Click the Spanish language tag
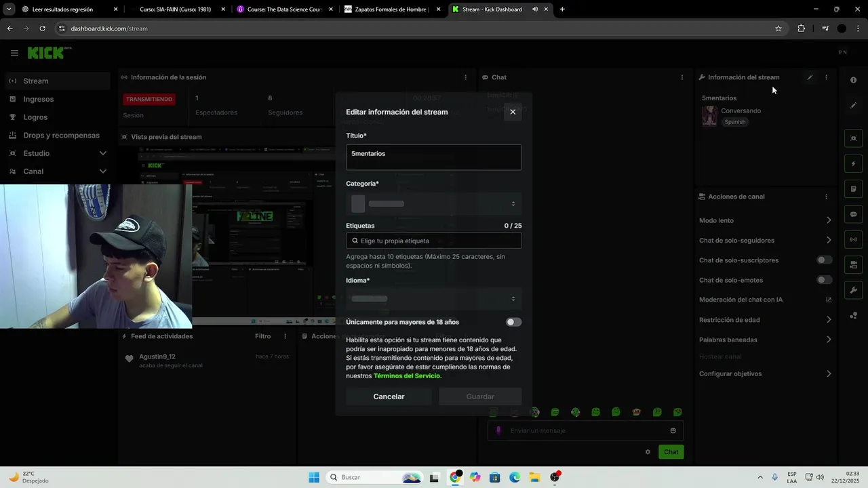Image resolution: width=868 pixels, height=488 pixels. 734,122
